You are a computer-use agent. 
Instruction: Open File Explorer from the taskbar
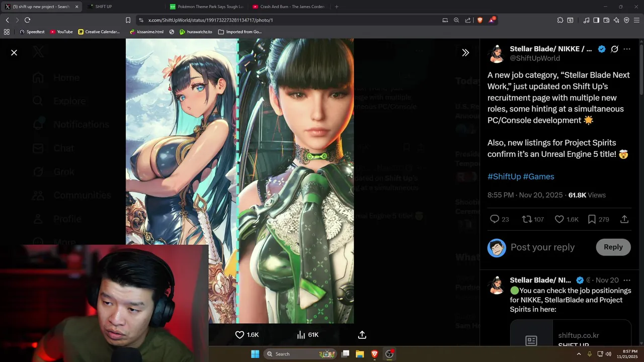tap(360, 354)
